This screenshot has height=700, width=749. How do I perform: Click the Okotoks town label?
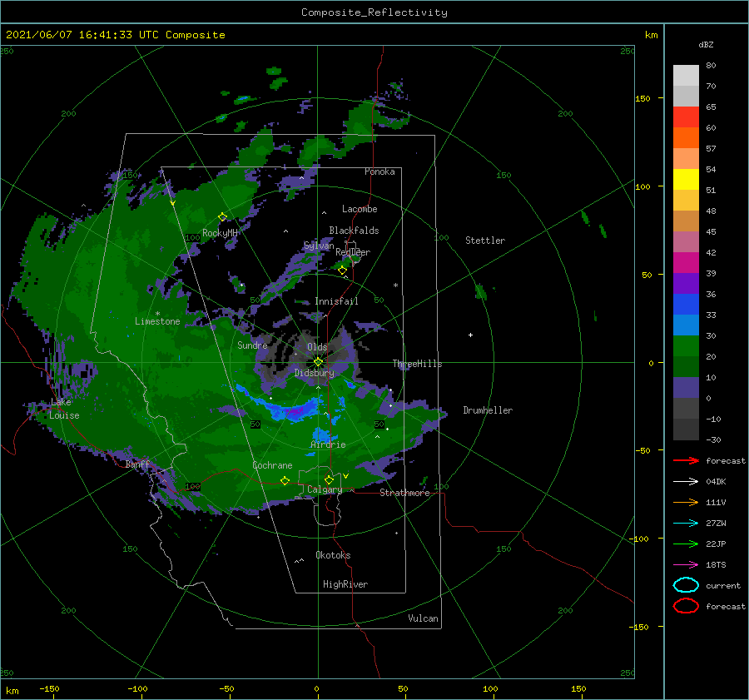coord(333,555)
